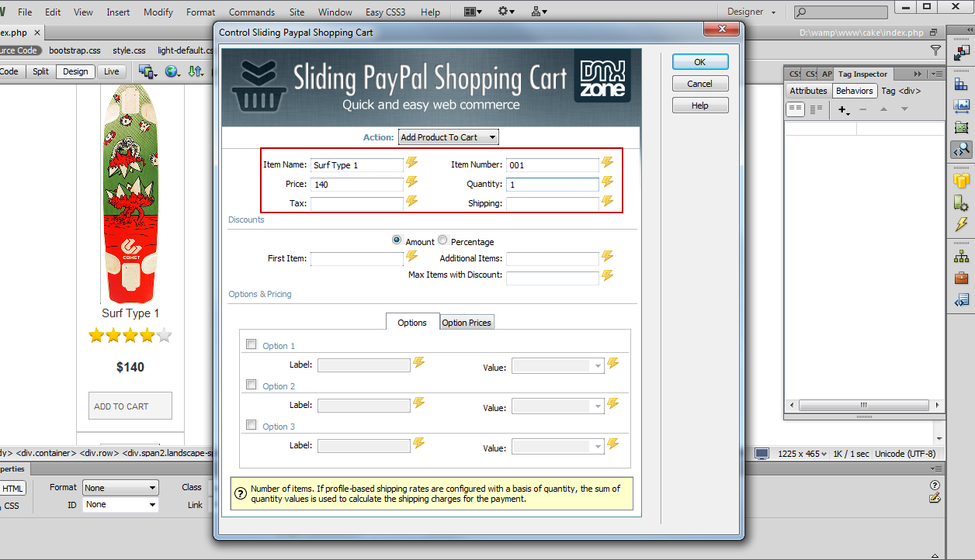Enable the Option 1 checkbox

(251, 344)
